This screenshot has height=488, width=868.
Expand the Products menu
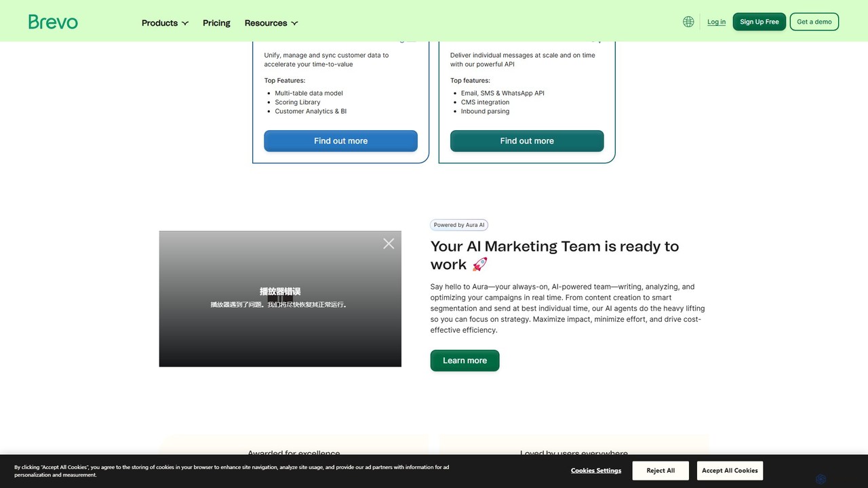click(x=165, y=23)
